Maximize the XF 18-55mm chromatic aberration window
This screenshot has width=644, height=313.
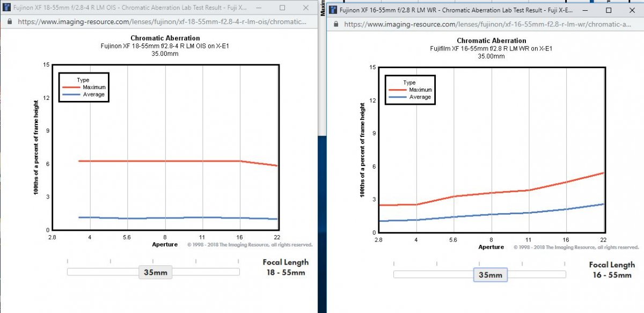pos(283,8)
